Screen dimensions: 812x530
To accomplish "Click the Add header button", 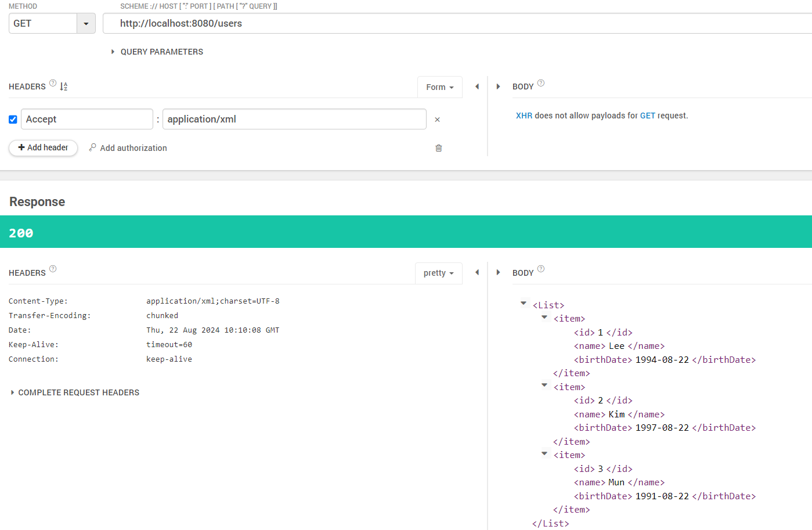I will coord(43,148).
